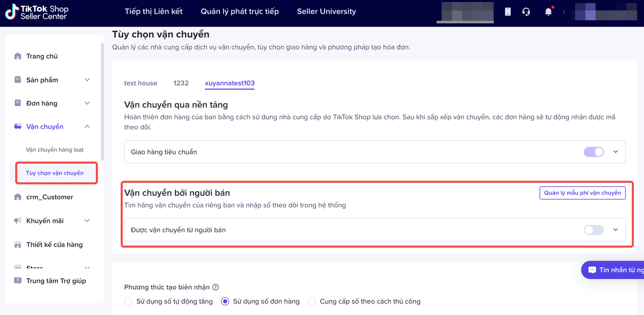644x315 pixels.
Task: Expand the Sản phẩm sidebar menu
Action: [87, 80]
